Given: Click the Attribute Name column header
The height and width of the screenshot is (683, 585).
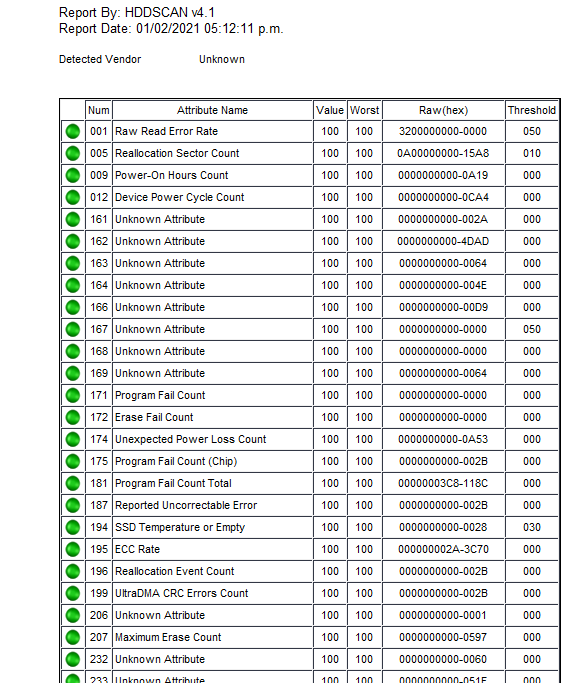Looking at the screenshot, I should (213, 110).
